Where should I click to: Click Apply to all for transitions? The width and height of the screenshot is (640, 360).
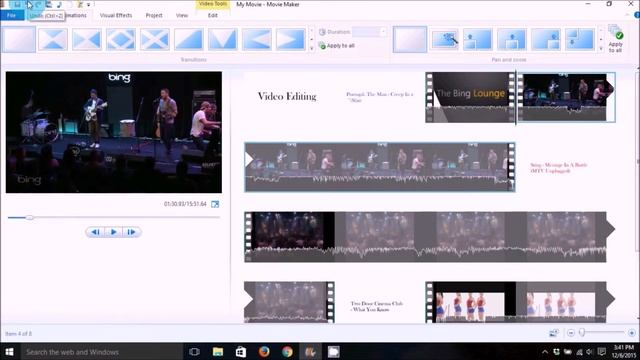337,46
